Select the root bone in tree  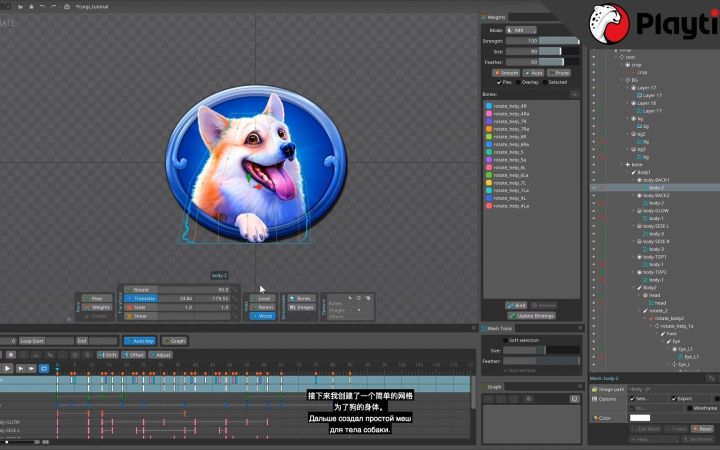(630, 57)
